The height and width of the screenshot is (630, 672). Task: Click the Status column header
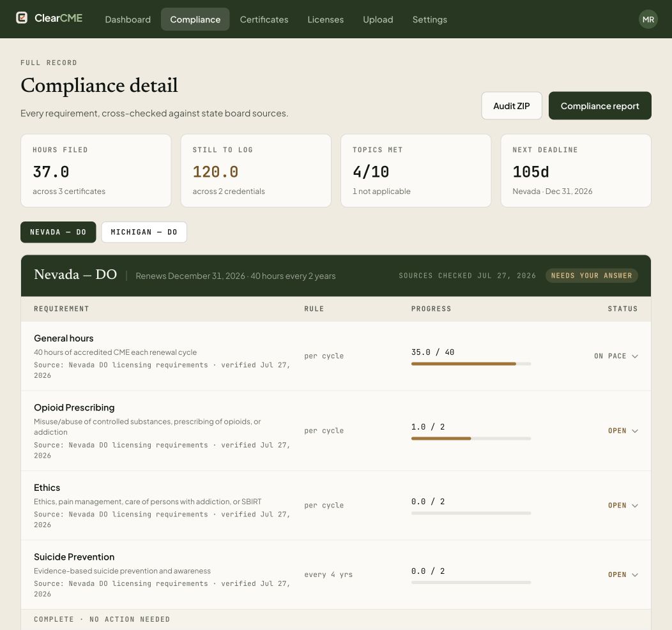click(622, 309)
